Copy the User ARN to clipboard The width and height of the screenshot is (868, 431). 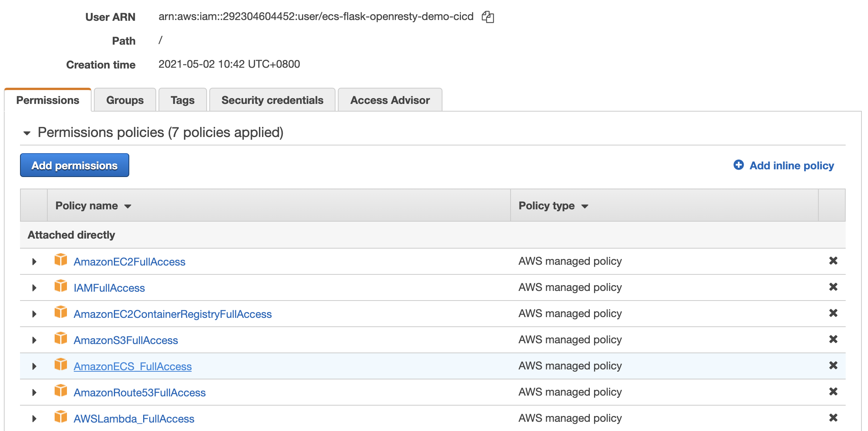pos(488,17)
